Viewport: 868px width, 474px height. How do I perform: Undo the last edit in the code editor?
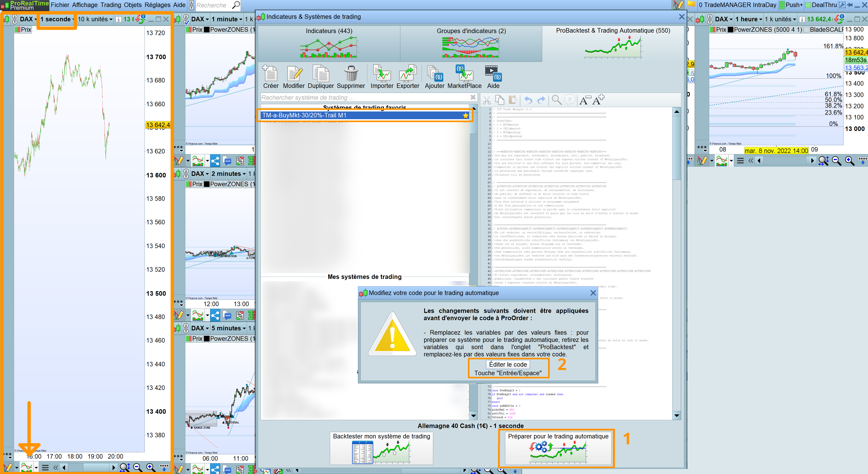pyautogui.click(x=528, y=100)
